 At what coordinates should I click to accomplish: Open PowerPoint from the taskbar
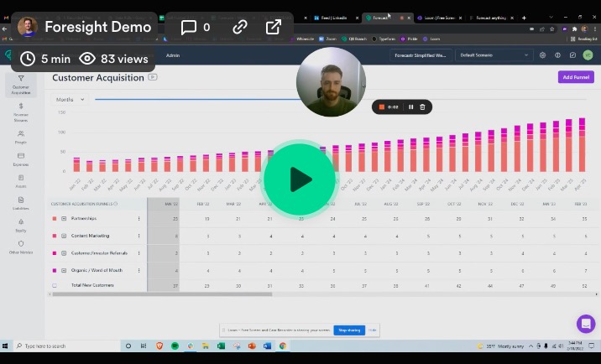tap(252, 346)
